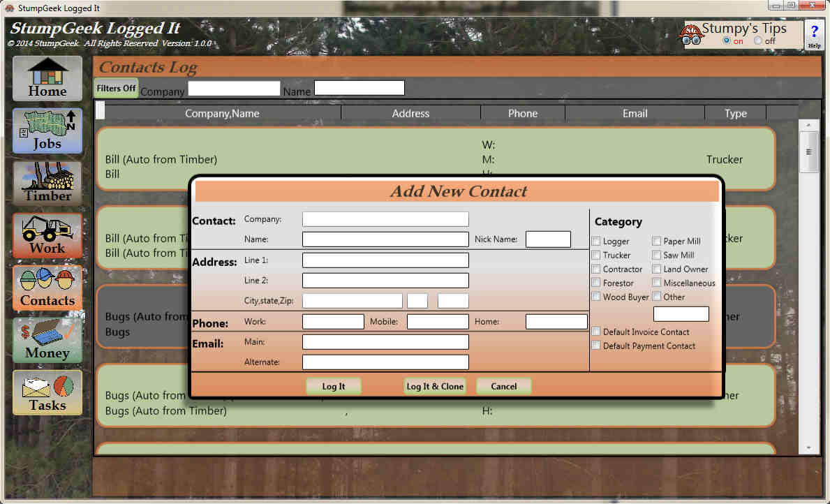Image resolution: width=830 pixels, height=504 pixels.
Task: Open the Home section icon
Action: [47, 78]
